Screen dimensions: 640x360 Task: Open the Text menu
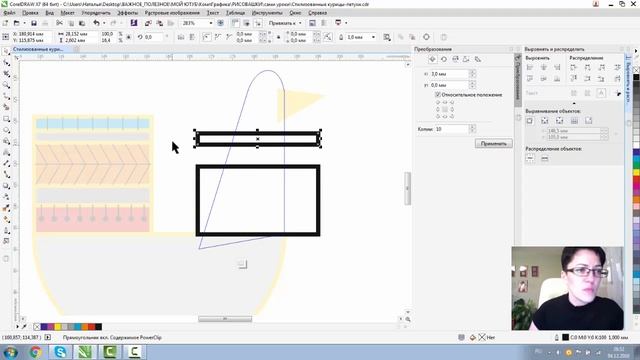(213, 13)
